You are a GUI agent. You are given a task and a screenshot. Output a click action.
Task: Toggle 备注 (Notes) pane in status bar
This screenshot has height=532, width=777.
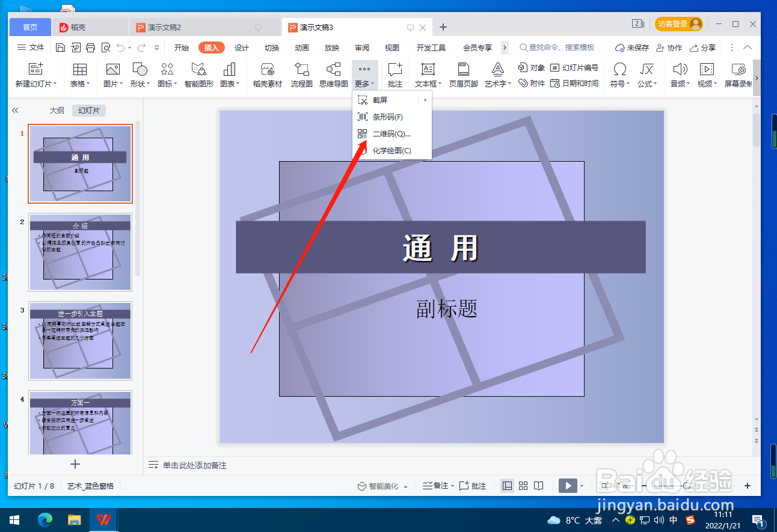[438, 486]
